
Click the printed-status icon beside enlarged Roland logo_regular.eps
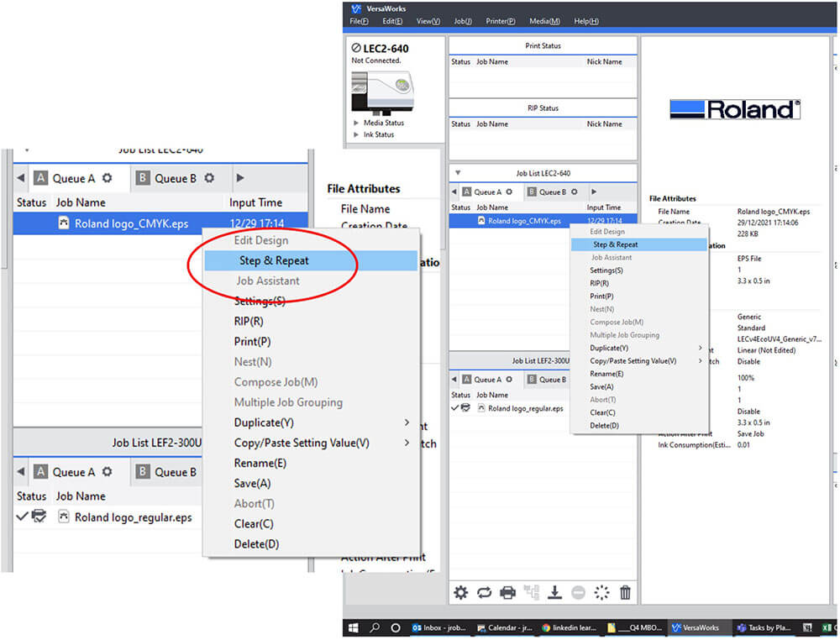39,517
